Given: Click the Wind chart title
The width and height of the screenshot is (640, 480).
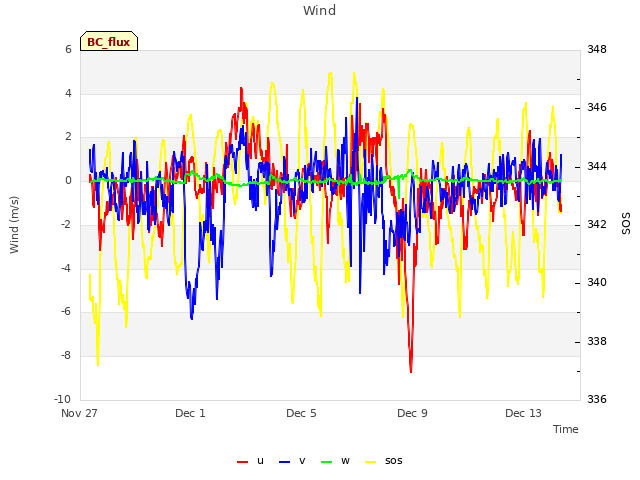Looking at the screenshot, I should 320,11.
